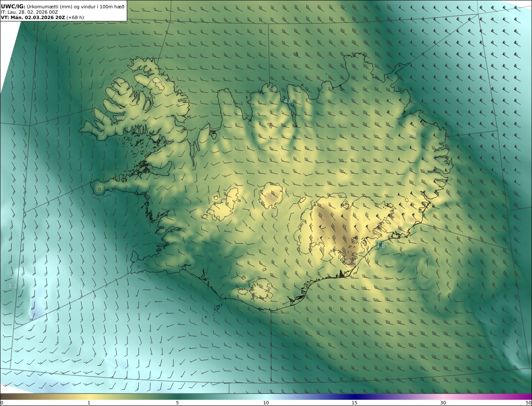Click the "4.6" value label on the north coast
Image resolution: width=532 pixels, height=406 pixels.
(x=288, y=101)
